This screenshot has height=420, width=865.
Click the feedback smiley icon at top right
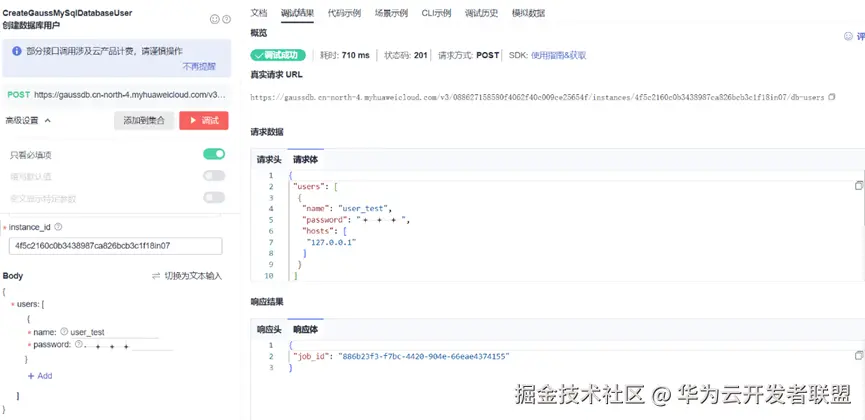point(848,36)
